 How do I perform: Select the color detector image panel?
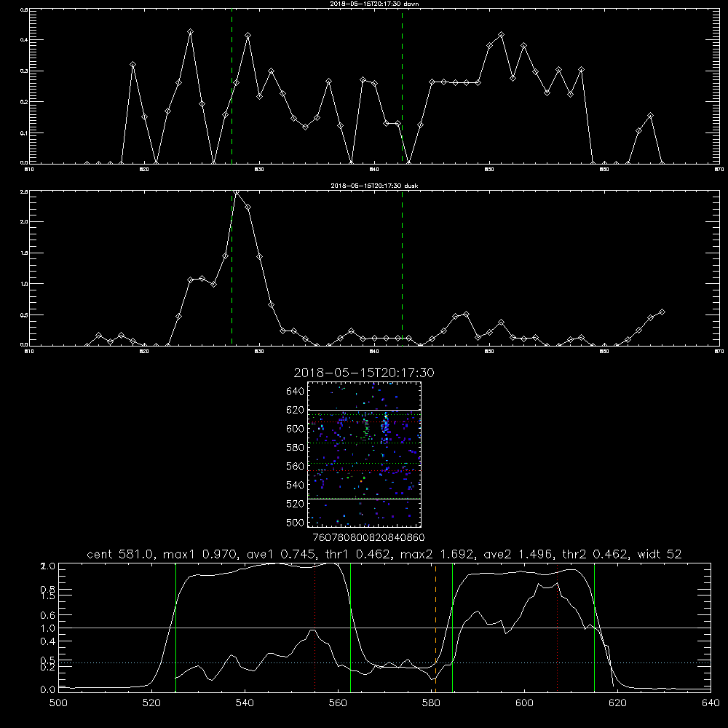tap(364, 454)
